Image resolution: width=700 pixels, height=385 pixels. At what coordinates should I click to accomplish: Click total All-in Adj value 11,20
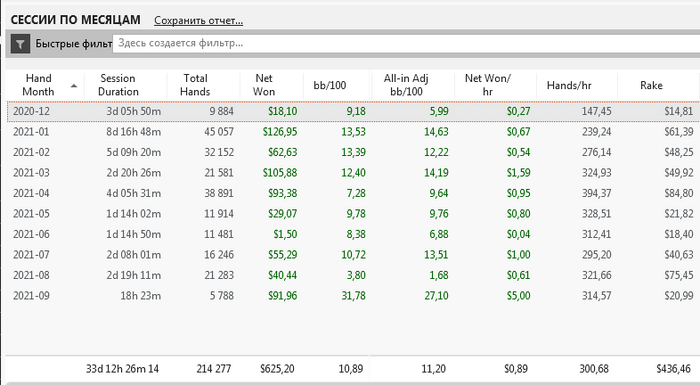point(433,369)
